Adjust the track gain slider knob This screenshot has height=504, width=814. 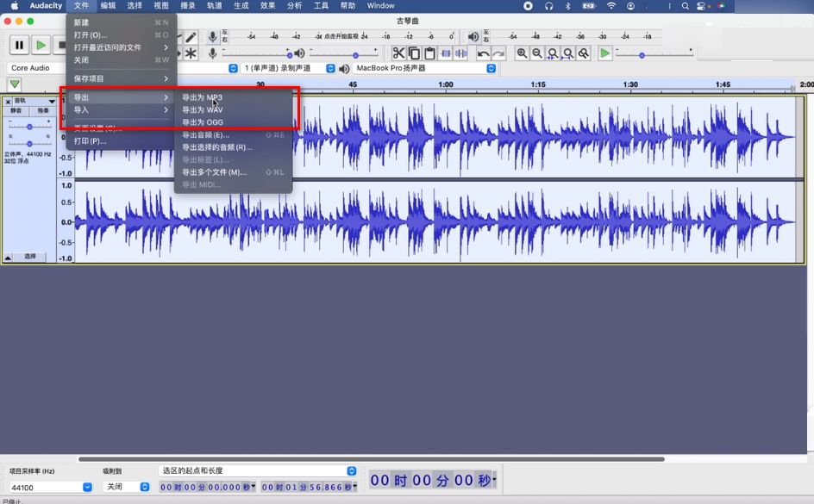(29, 127)
